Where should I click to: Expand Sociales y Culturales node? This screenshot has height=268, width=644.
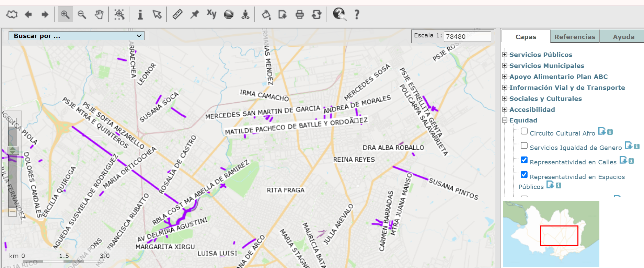pyautogui.click(x=505, y=98)
